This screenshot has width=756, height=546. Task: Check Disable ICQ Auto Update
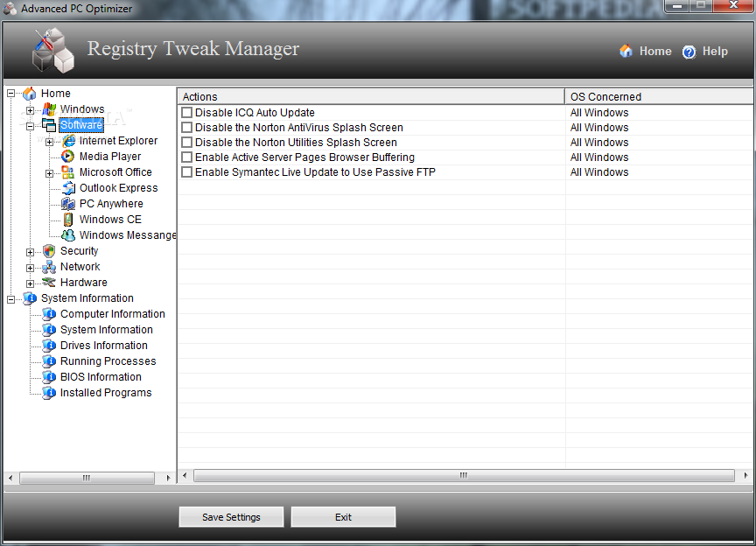[x=186, y=112]
